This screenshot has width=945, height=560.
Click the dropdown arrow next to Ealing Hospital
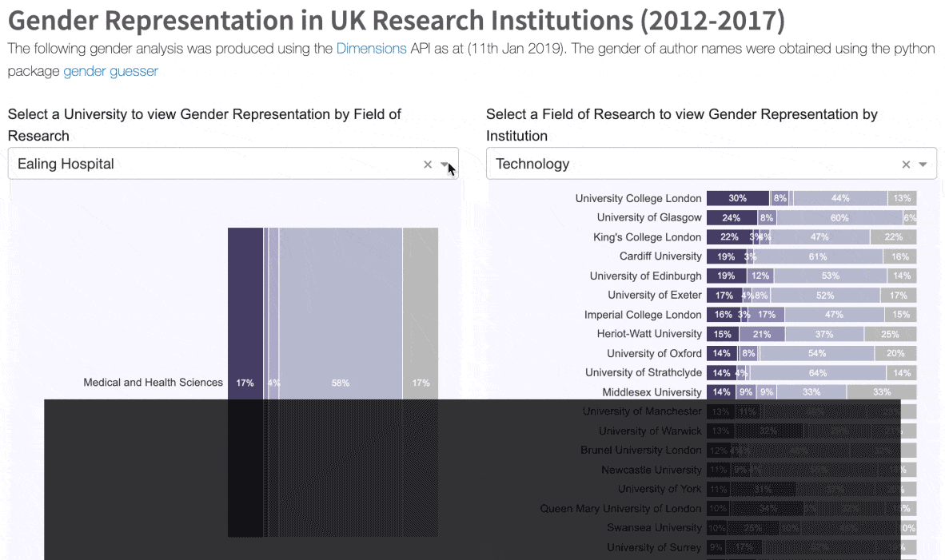pyautogui.click(x=445, y=164)
